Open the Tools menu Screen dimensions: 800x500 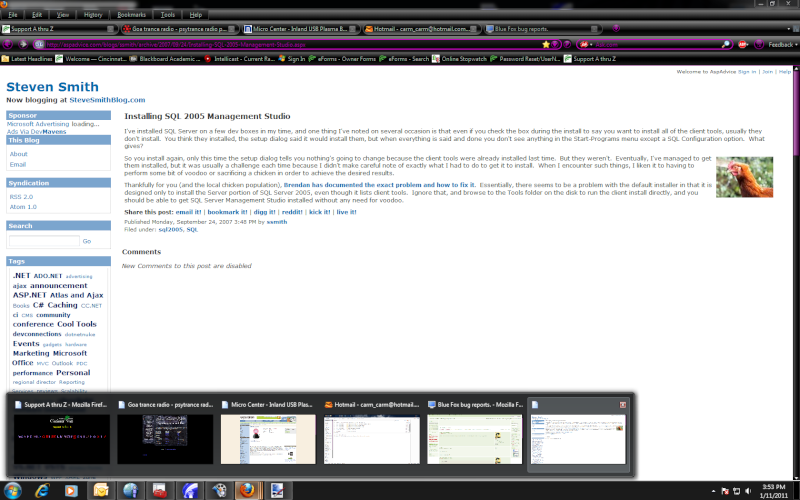[x=167, y=15]
